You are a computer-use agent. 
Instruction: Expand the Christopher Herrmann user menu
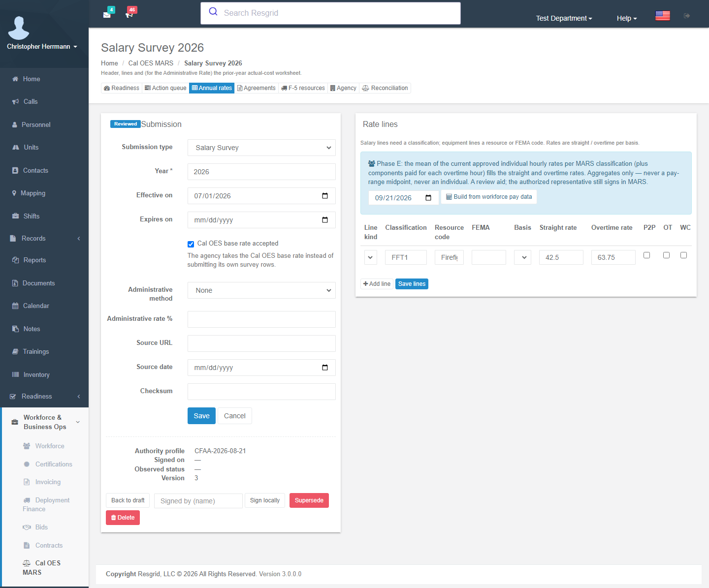[x=42, y=47]
